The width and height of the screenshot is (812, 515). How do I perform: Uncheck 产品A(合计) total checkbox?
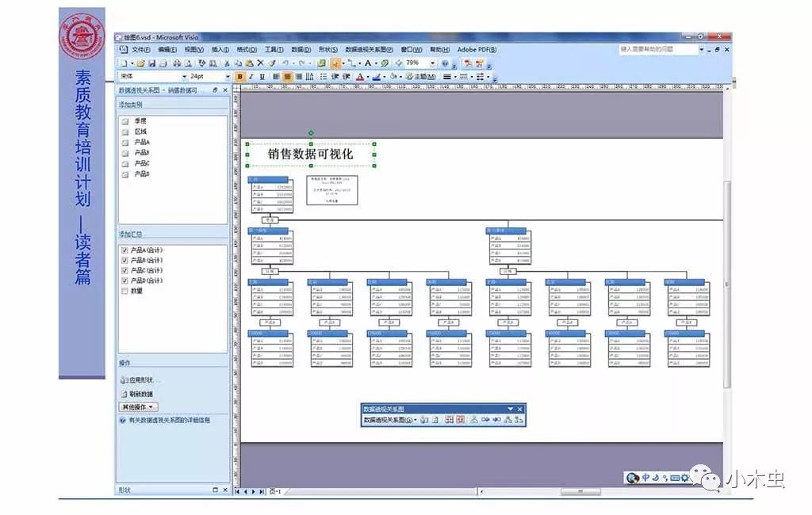point(124,250)
